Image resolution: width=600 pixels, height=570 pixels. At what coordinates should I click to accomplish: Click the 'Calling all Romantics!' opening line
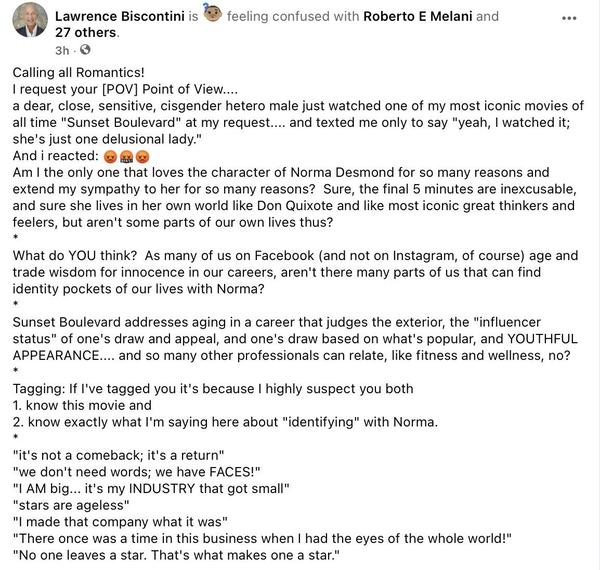[79, 74]
